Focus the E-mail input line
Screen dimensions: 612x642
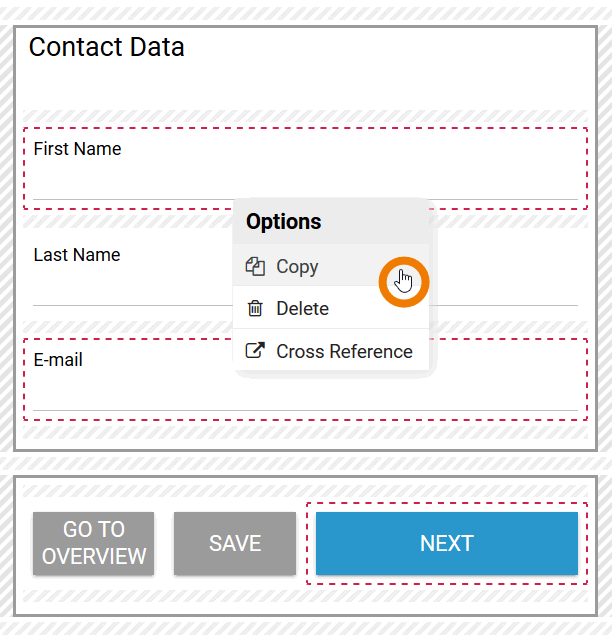pos(130,398)
